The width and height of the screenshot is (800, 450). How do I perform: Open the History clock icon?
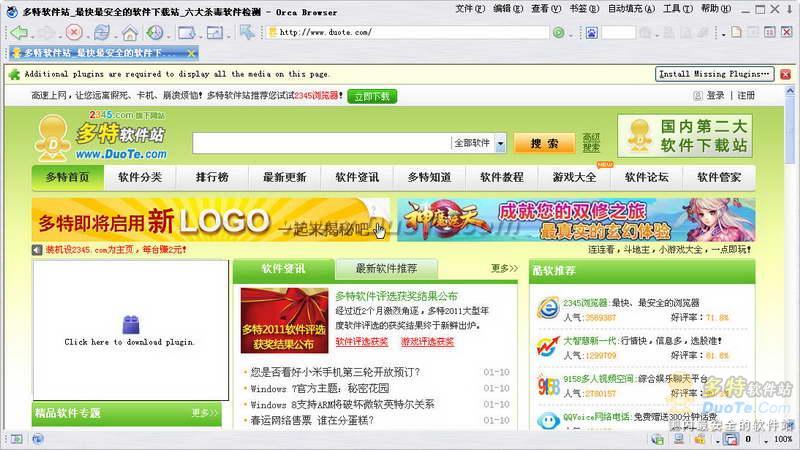coord(154,33)
